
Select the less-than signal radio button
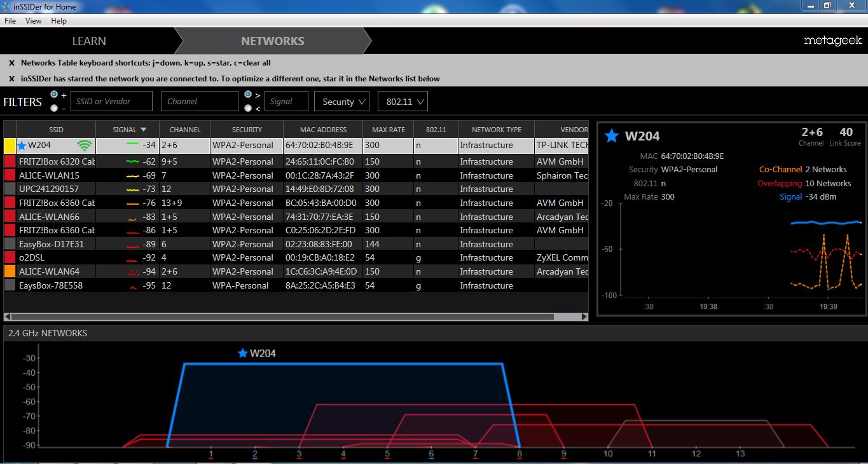click(248, 108)
